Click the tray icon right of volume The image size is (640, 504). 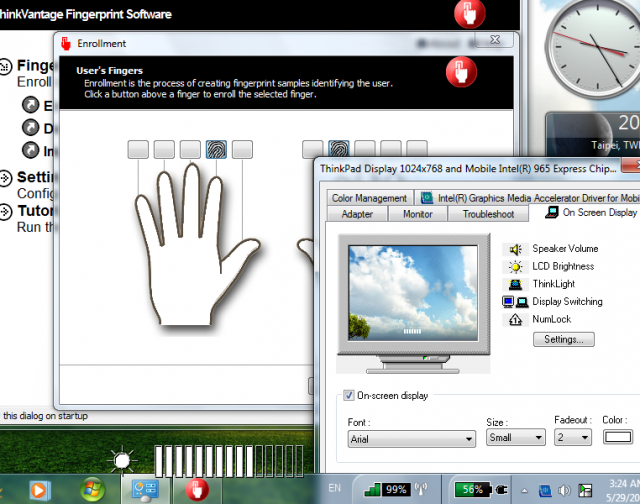[x=585, y=490]
